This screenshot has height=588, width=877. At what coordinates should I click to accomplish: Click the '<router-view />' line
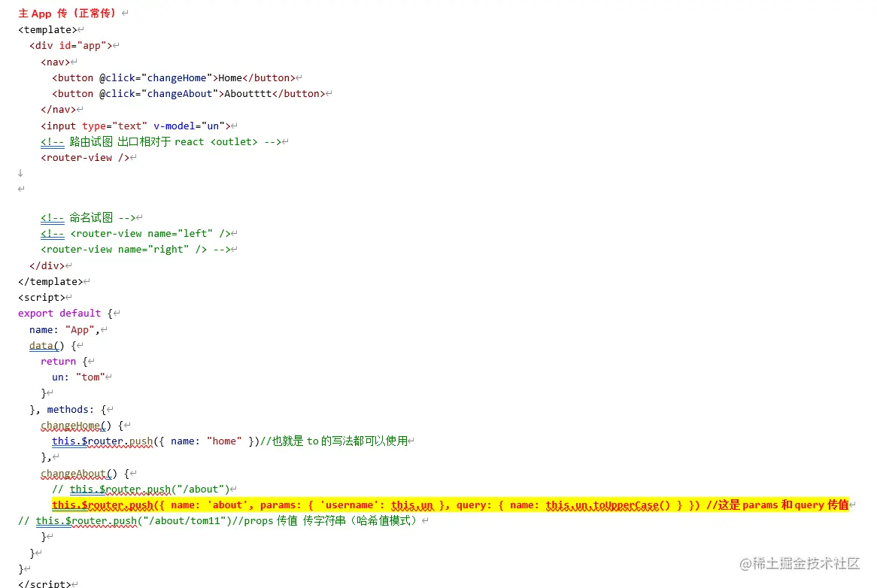tap(85, 158)
